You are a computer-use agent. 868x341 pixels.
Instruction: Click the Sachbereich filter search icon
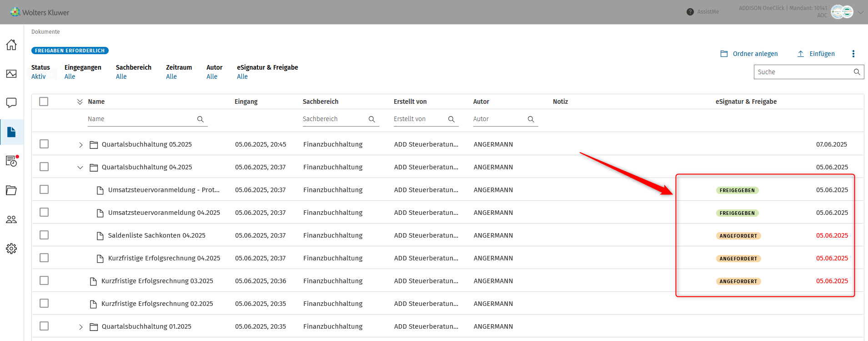click(x=372, y=119)
